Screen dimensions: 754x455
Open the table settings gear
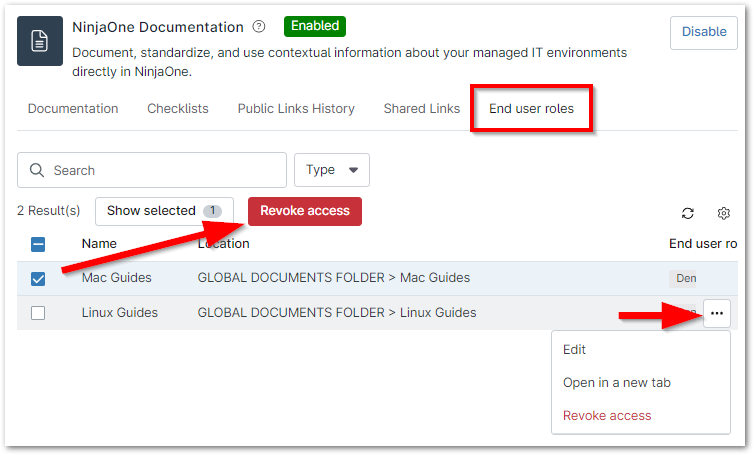coord(723,213)
